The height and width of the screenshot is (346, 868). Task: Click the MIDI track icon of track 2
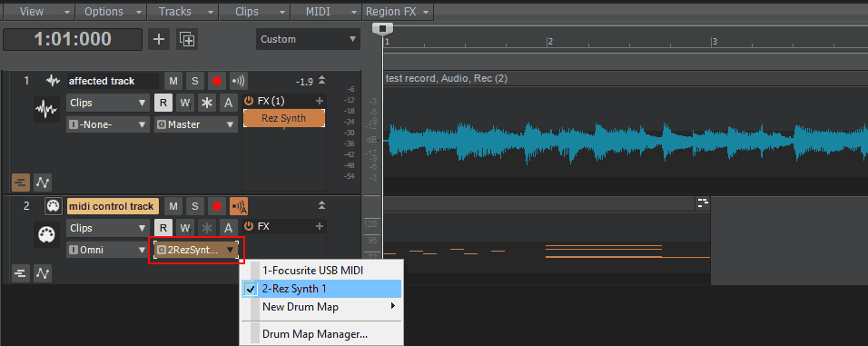coord(53,206)
